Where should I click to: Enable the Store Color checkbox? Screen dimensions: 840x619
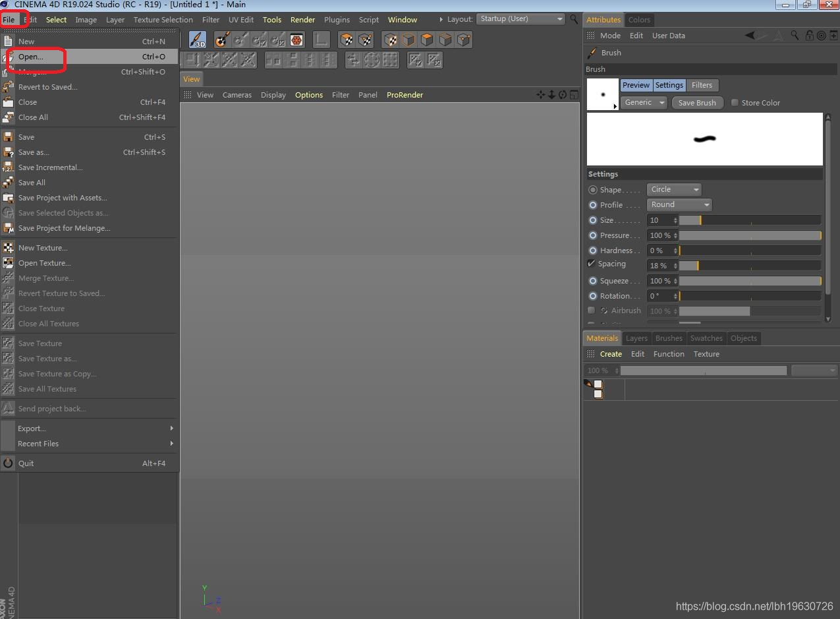click(x=735, y=103)
